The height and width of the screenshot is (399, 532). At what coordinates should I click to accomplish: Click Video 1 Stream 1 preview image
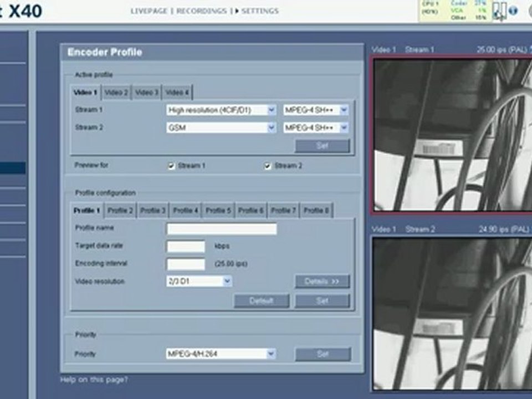(x=453, y=135)
